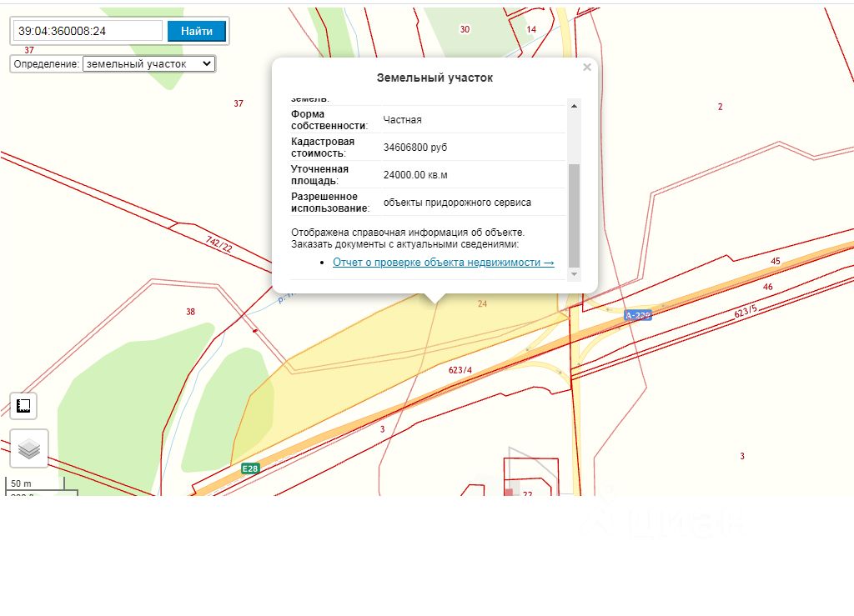Viewport: 854px width, 616px height.
Task: Click the popup scrollbar down arrow
Action: tap(574, 274)
